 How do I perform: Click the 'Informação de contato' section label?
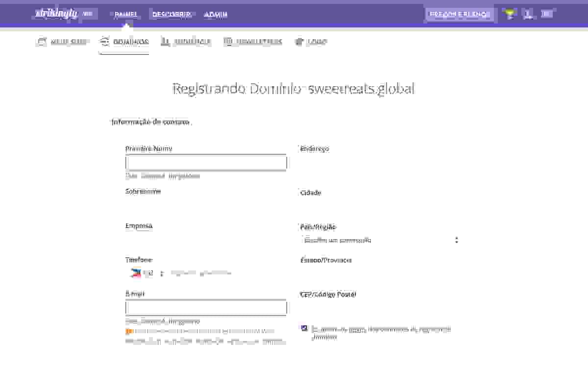150,122
